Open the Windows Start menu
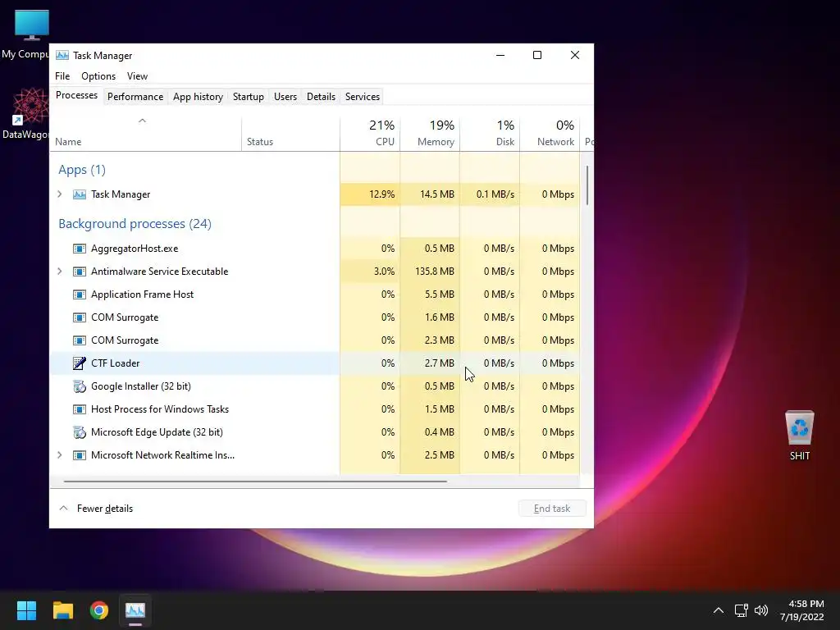 tap(26, 610)
